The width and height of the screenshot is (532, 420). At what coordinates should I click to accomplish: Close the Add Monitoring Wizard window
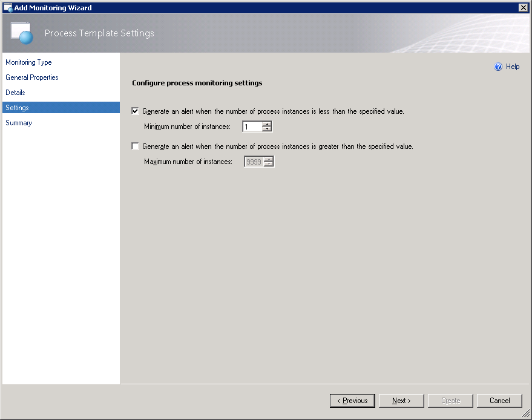coord(523,7)
